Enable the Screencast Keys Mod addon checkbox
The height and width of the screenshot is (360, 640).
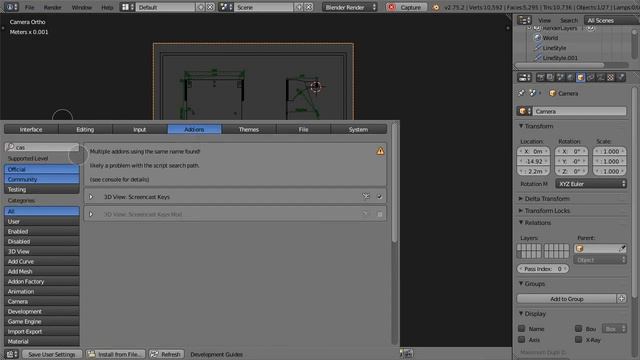click(380, 214)
